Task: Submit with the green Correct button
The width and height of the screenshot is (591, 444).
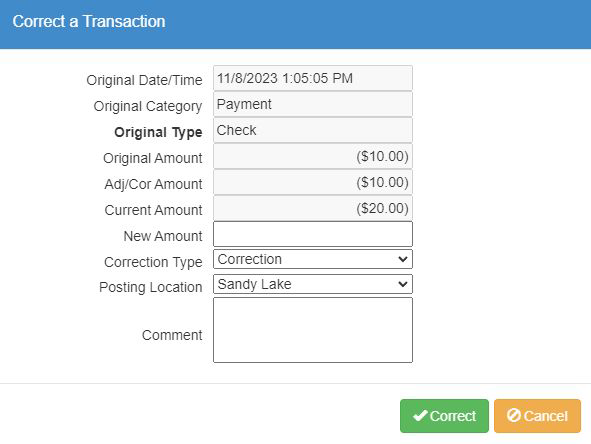Action: click(444, 416)
